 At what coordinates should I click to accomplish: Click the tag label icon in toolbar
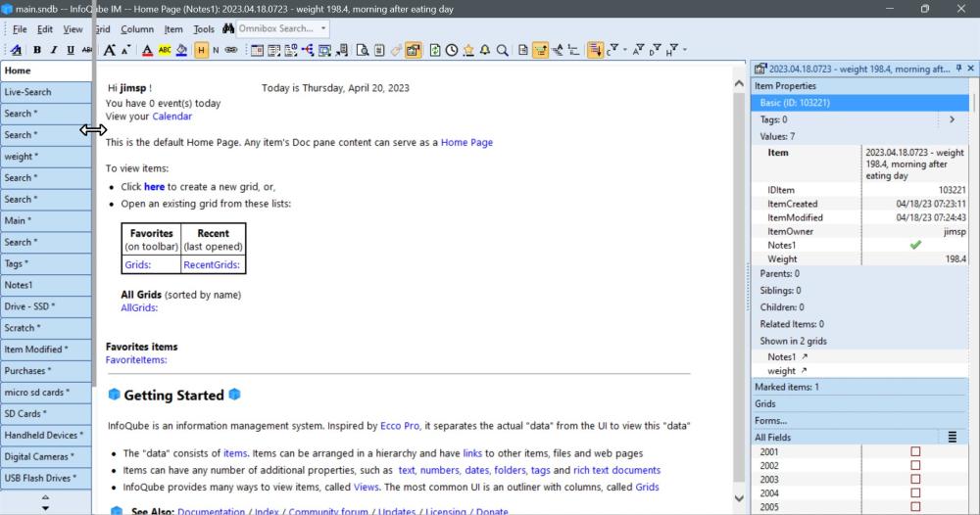coord(396,50)
